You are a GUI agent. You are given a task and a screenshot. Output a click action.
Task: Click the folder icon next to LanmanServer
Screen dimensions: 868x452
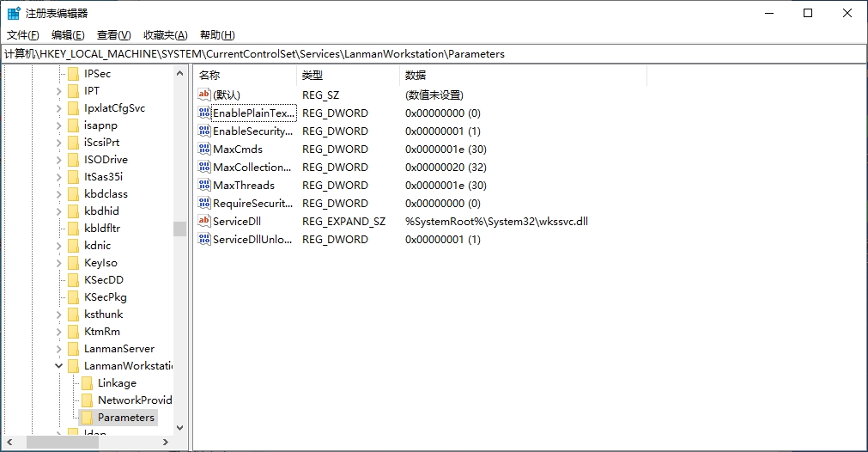click(x=74, y=349)
